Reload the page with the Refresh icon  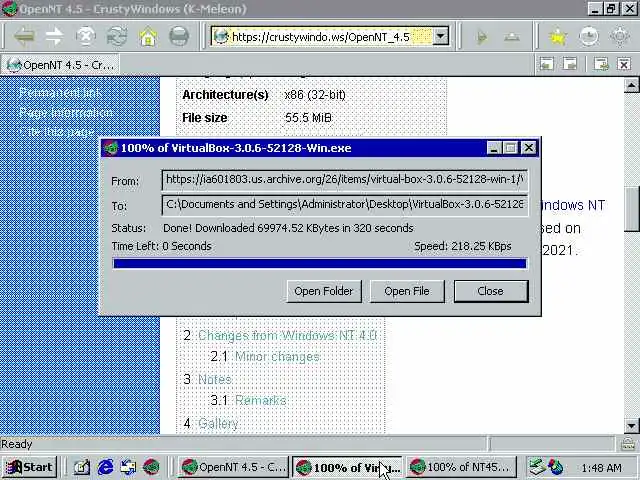click(x=117, y=37)
